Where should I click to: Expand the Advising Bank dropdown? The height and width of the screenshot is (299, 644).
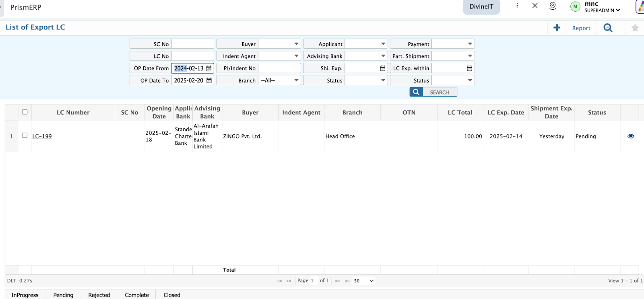coord(366,56)
